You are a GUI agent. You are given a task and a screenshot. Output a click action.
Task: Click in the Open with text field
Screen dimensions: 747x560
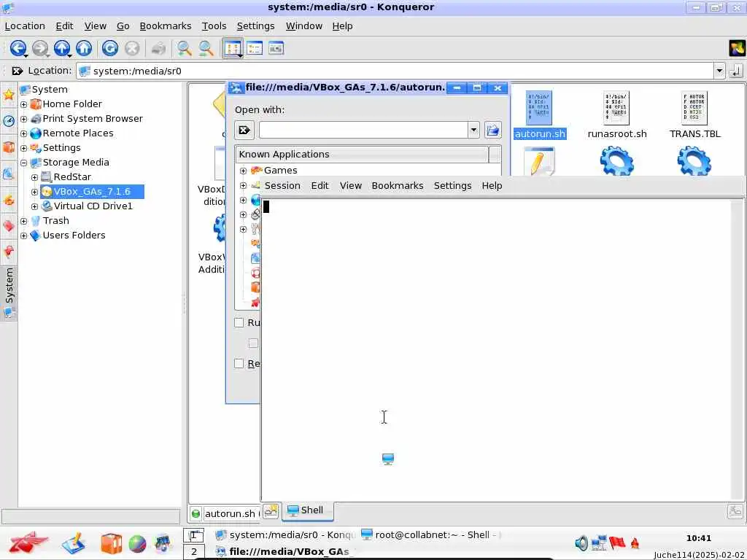(363, 130)
